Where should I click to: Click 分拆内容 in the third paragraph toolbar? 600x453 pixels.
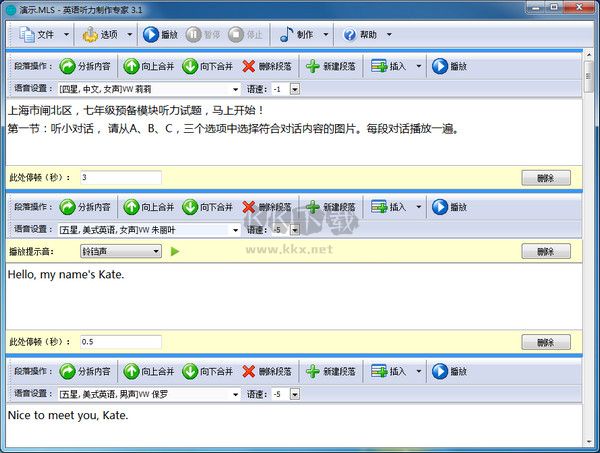coord(85,372)
